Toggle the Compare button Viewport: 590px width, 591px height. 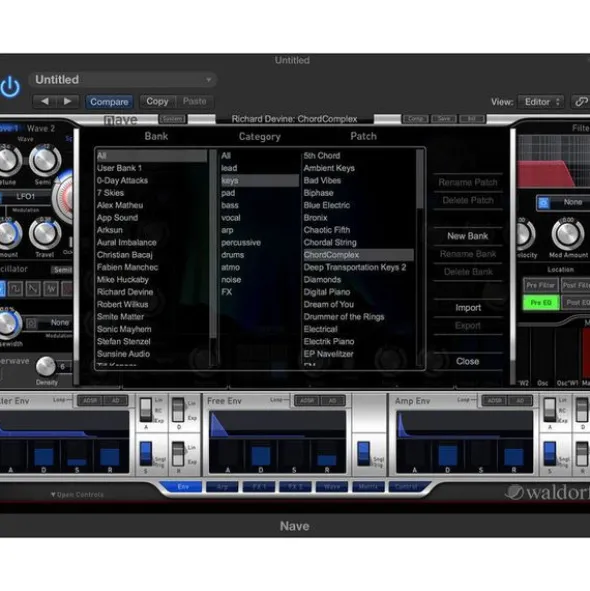point(109,102)
